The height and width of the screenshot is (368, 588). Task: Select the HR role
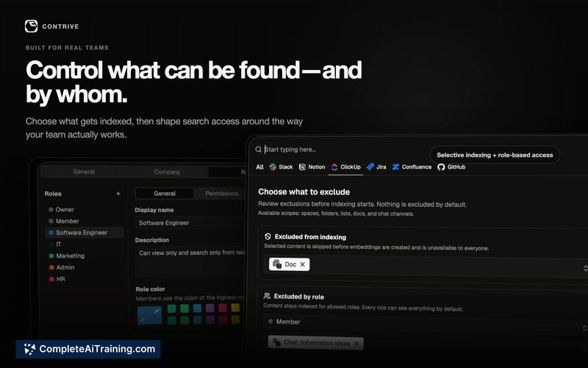coord(85,279)
